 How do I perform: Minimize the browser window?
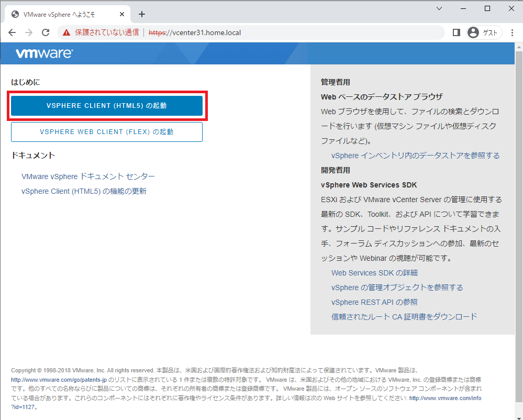(463, 9)
